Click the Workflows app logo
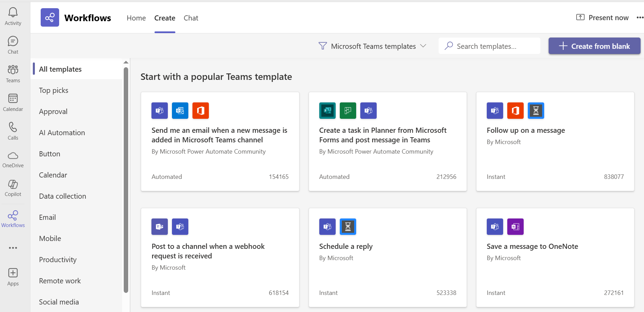Image resolution: width=644 pixels, height=312 pixels. click(50, 17)
